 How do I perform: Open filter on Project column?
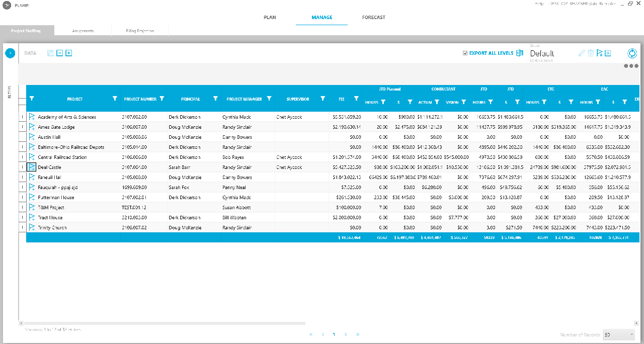point(115,99)
